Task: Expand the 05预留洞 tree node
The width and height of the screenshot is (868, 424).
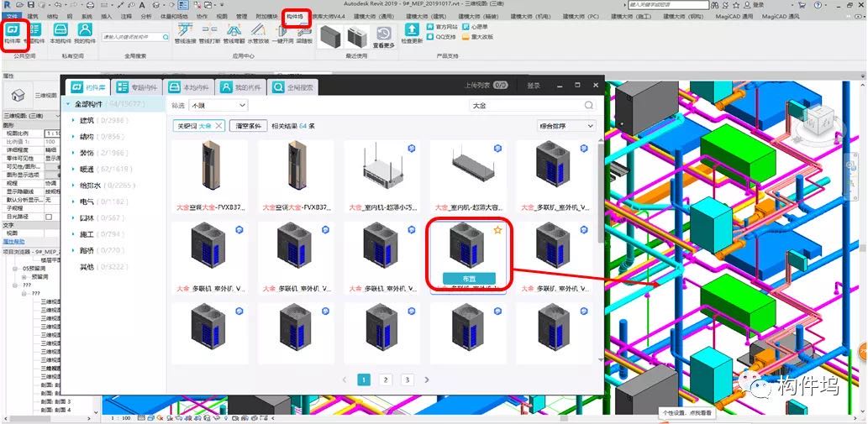Action: (x=17, y=269)
